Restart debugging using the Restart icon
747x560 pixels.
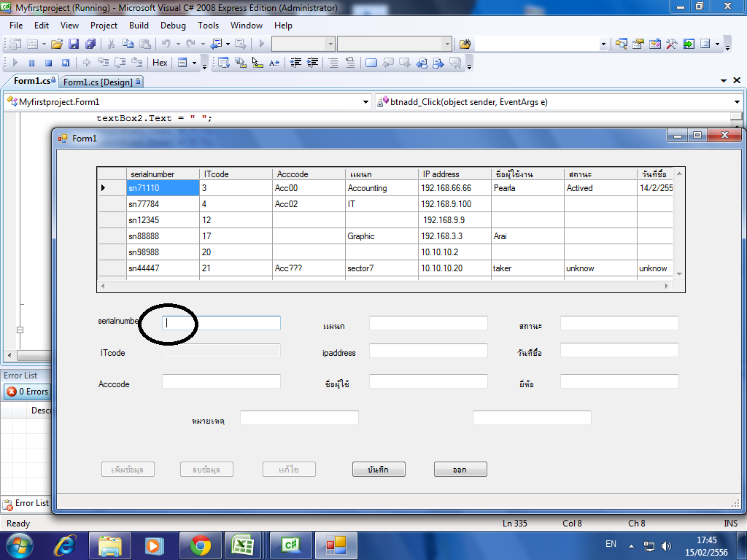(x=66, y=63)
